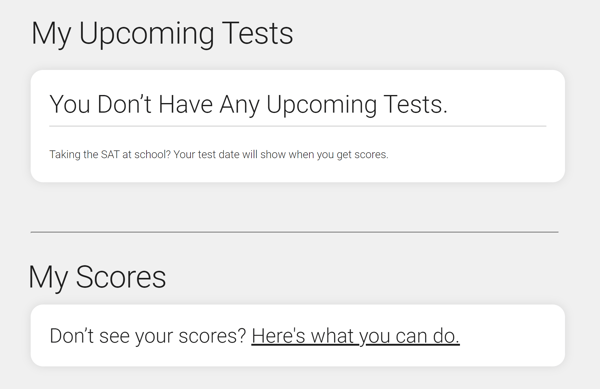Open the "Here's what you can do." link
The image size is (600, 389).
(355, 336)
